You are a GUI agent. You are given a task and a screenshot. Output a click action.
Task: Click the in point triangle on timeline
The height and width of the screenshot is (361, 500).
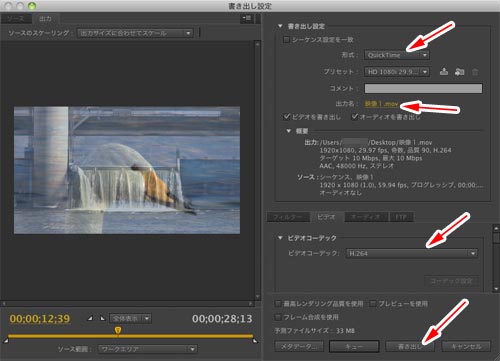(x=6, y=341)
